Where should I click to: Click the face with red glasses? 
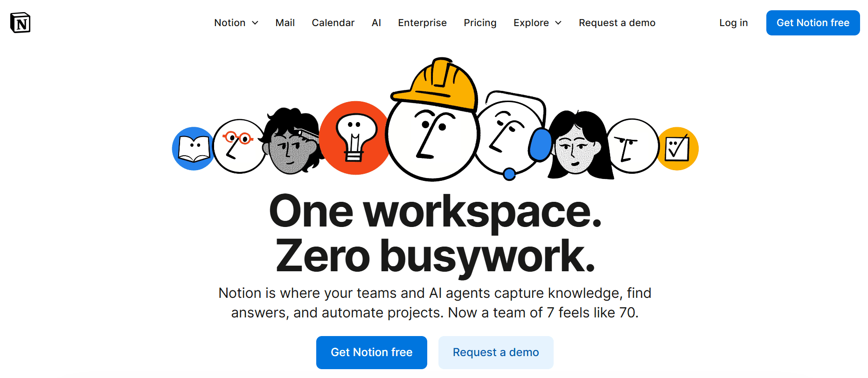point(239,146)
